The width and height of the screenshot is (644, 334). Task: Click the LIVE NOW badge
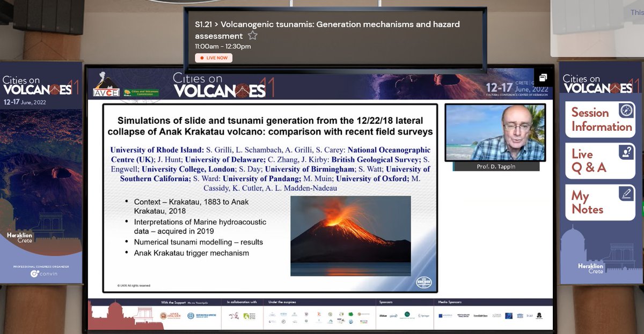coord(214,58)
